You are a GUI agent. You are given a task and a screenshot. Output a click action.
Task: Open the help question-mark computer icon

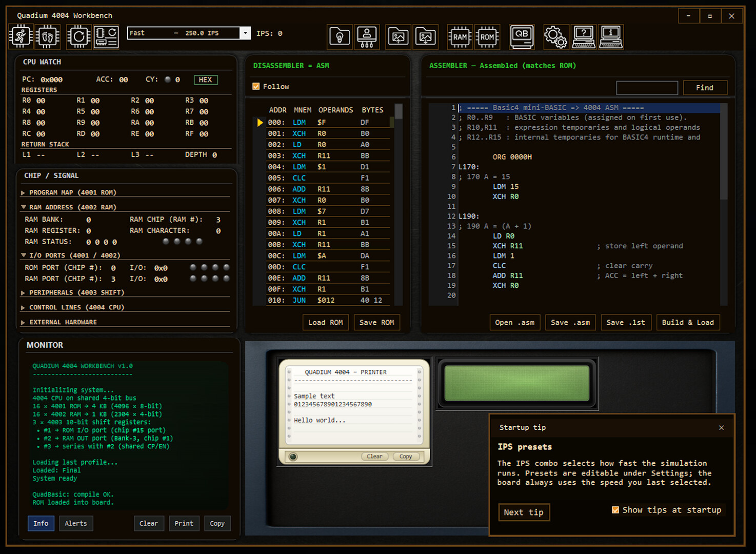point(583,37)
